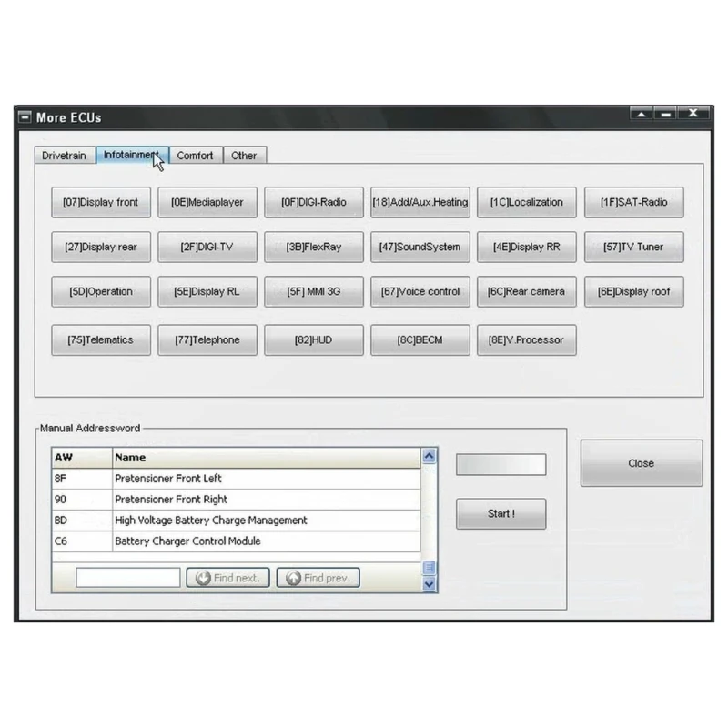This screenshot has height=728, width=728.
Task: Open the [67]Voice control ECU
Action: [x=420, y=291]
